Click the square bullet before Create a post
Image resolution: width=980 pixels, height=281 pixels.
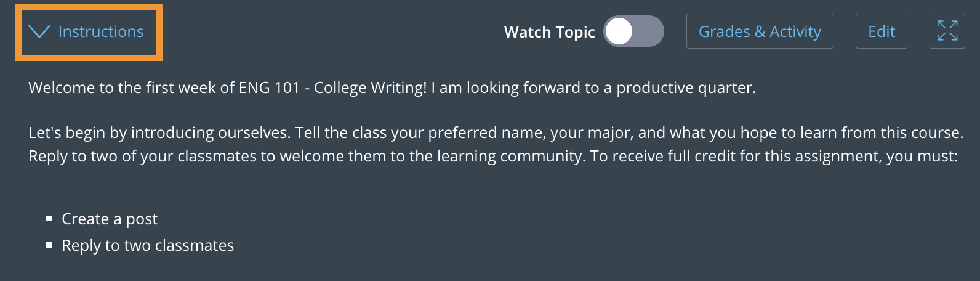pos(49,219)
